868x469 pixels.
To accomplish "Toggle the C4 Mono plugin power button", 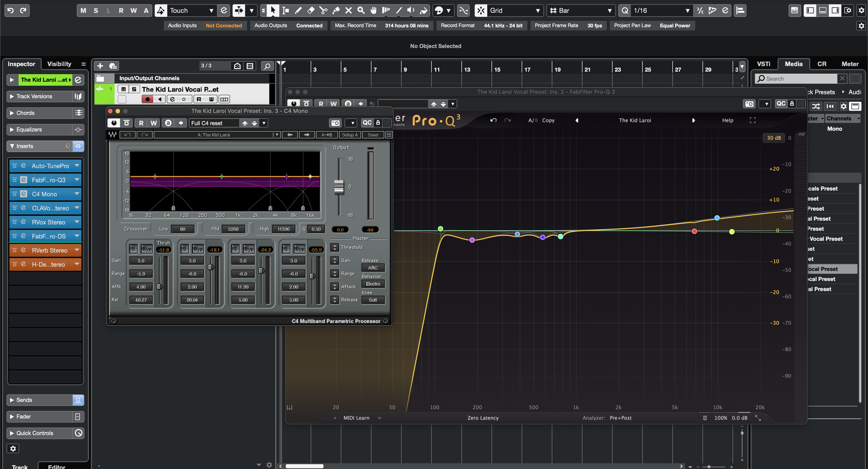I will [114, 123].
